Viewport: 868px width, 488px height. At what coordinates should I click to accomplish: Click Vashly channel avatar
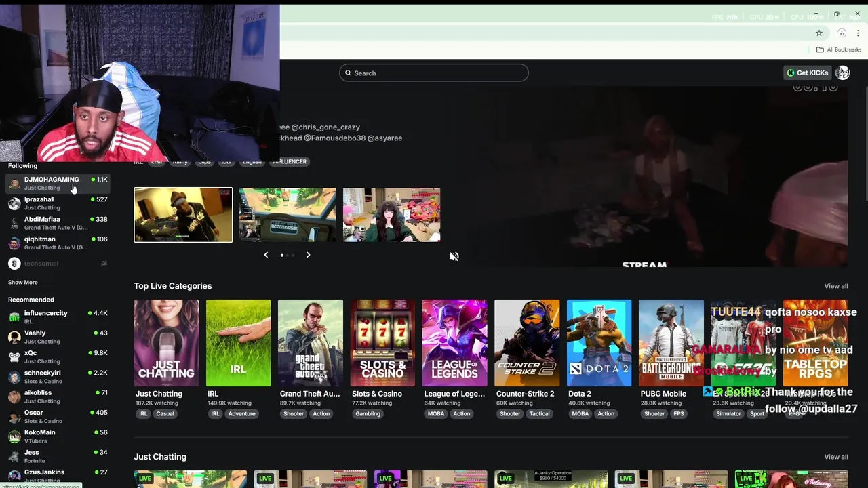[14, 337]
